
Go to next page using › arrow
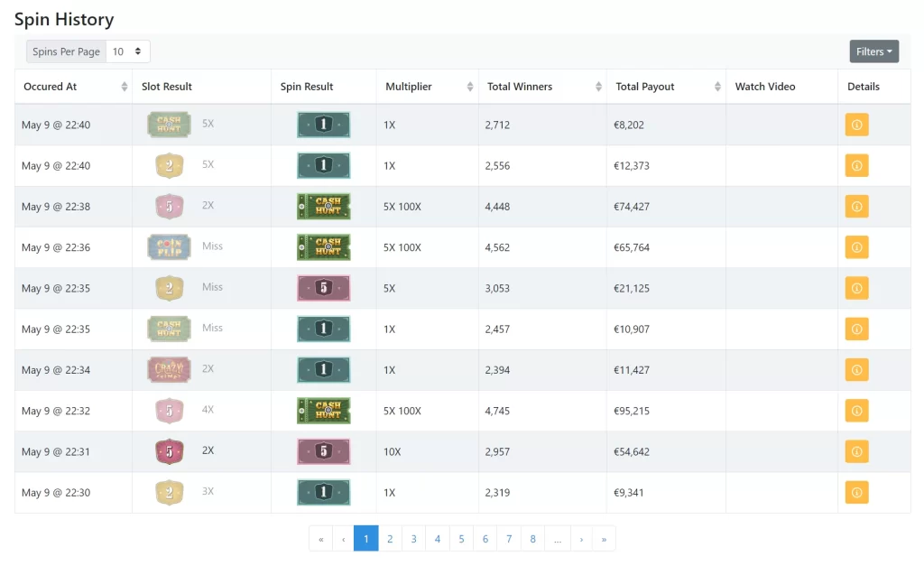pyautogui.click(x=581, y=539)
